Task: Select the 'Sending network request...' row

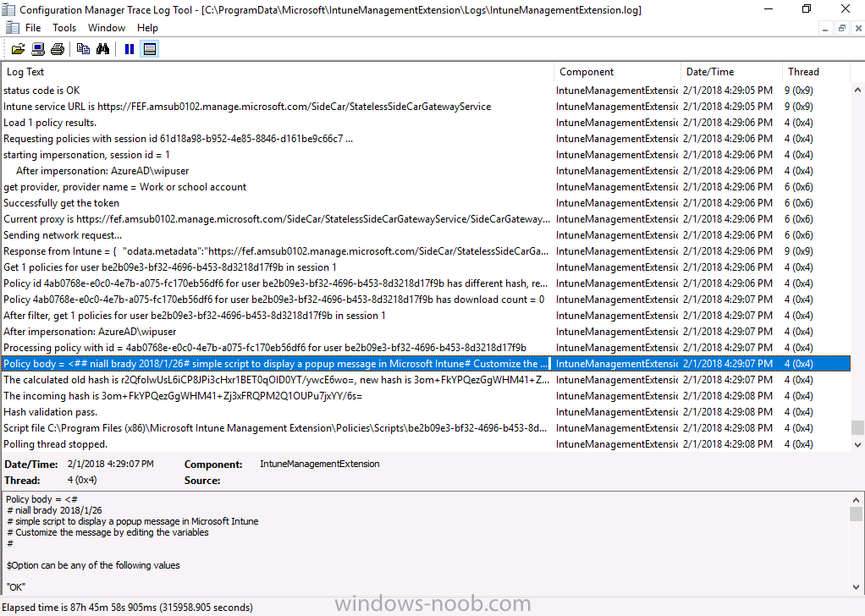Action: [426, 235]
